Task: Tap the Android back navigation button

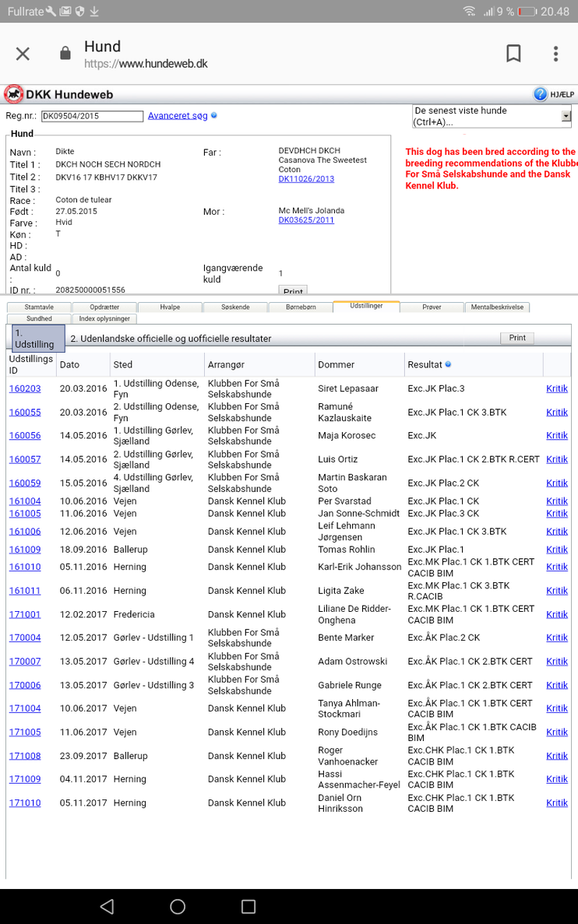Action: pos(107,906)
